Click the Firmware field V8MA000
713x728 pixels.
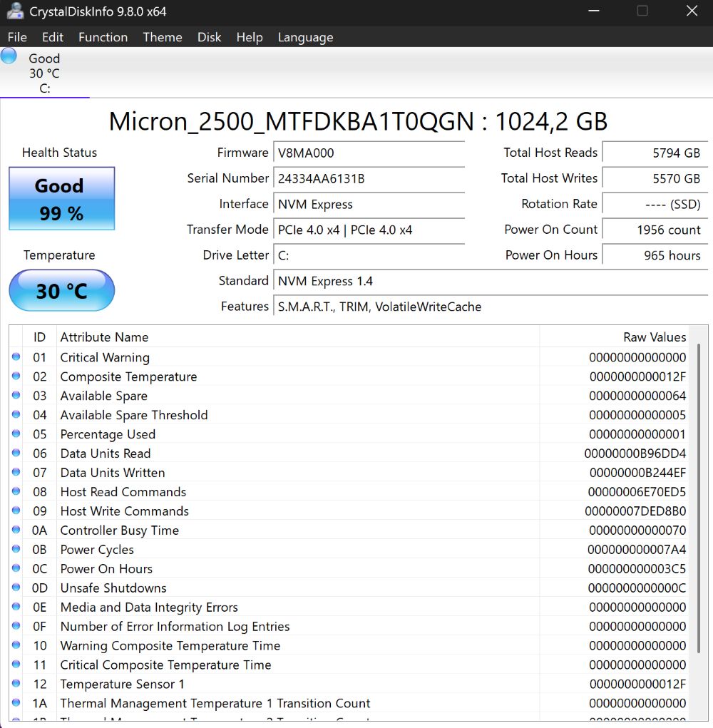click(x=369, y=153)
